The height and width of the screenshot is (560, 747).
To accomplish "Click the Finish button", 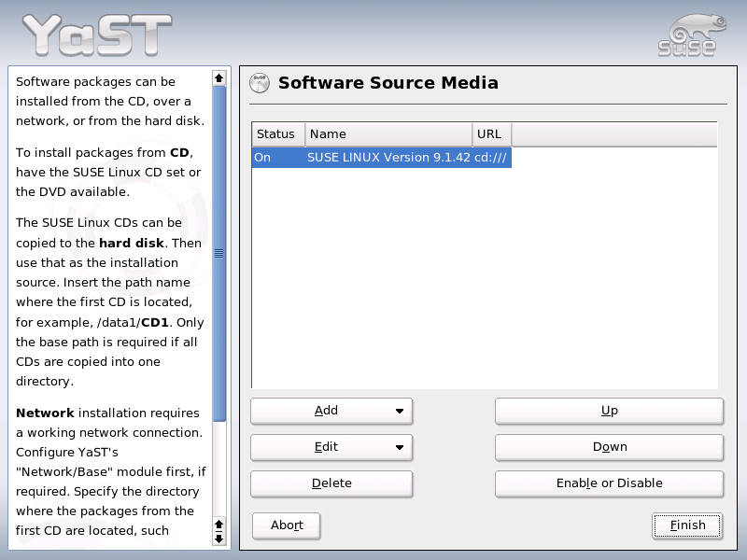I will point(687,525).
